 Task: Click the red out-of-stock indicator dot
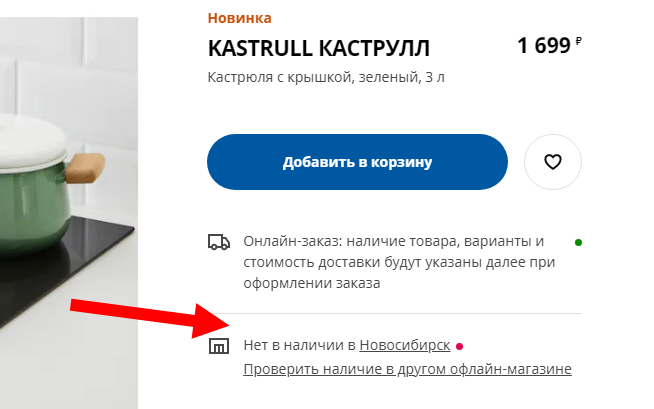pyautogui.click(x=459, y=346)
